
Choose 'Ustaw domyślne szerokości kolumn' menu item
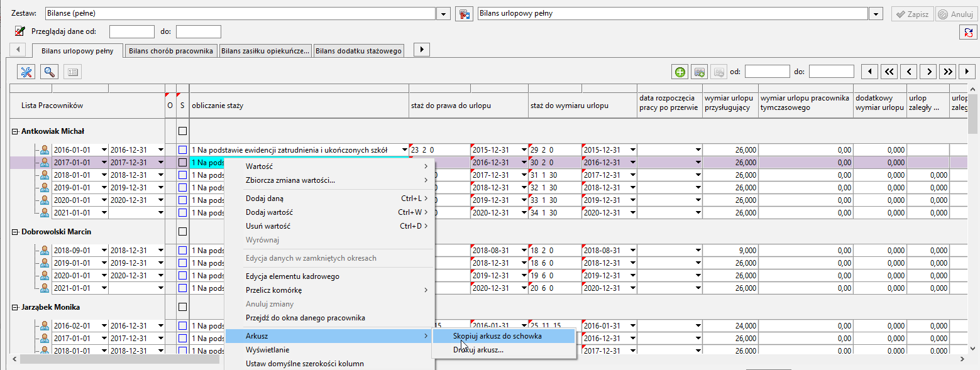[329, 364]
